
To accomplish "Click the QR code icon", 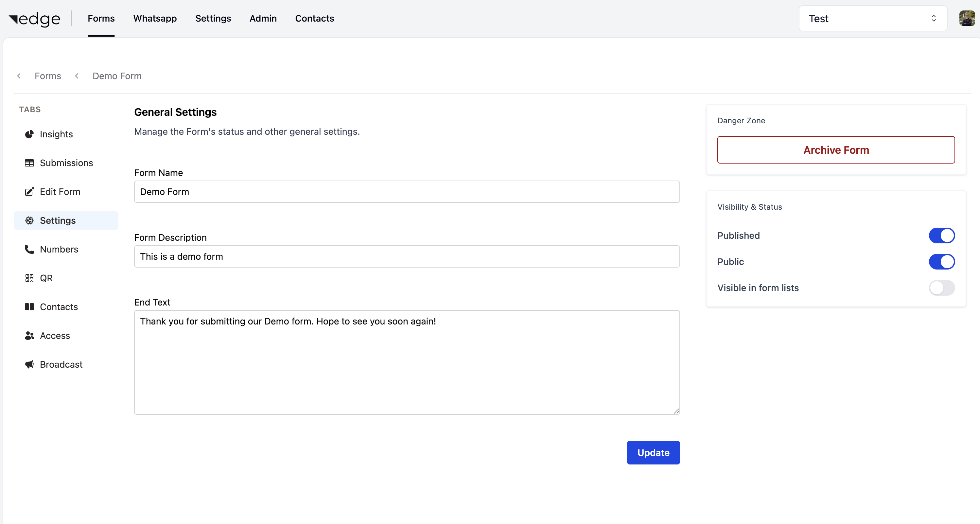I will (x=29, y=278).
